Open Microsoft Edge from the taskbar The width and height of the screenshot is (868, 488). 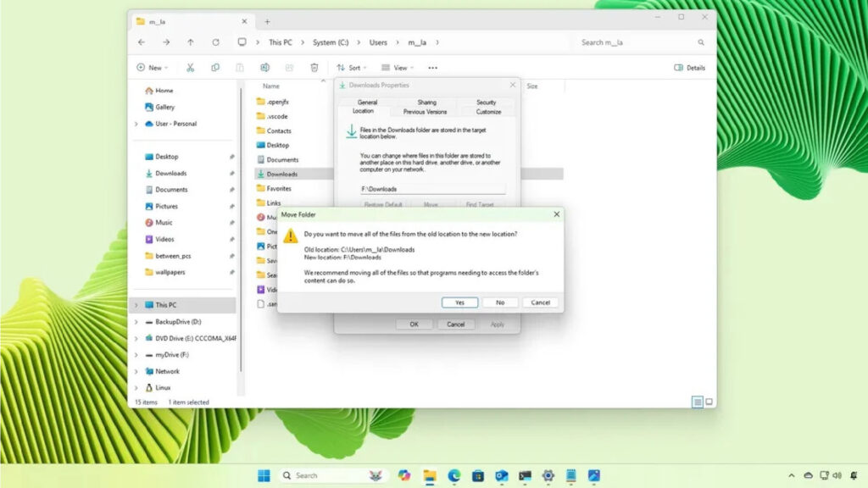click(453, 476)
